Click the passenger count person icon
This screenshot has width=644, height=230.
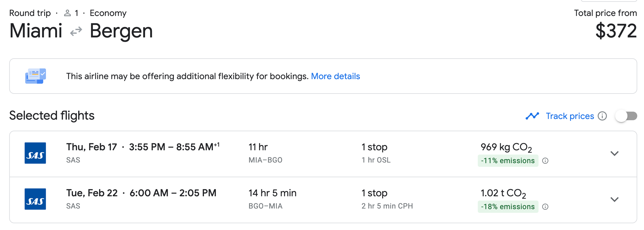coord(67,13)
